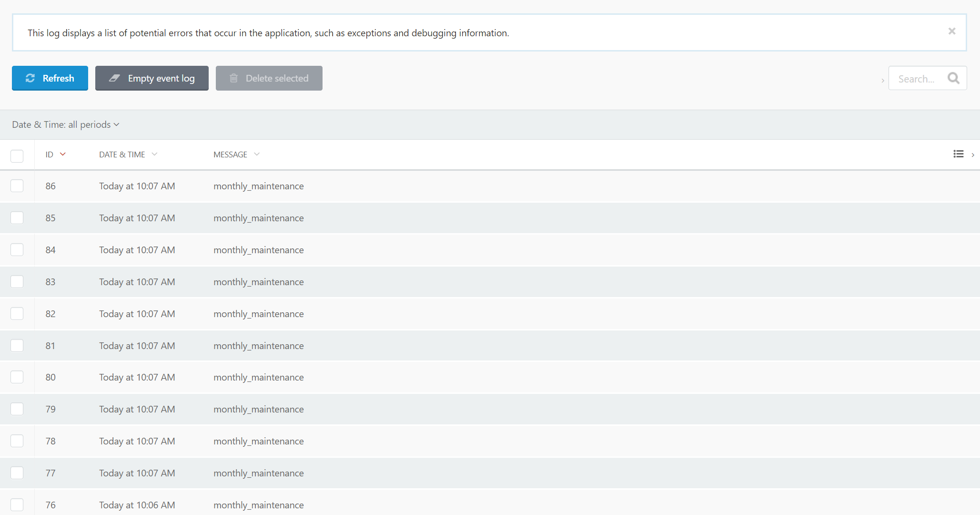
Task: Click the eraser icon on Empty event log
Action: (x=114, y=78)
